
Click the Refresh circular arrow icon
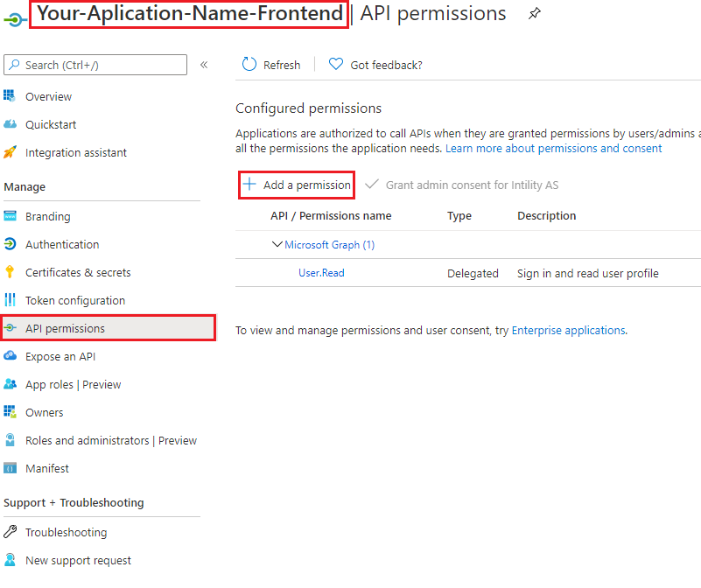pos(249,65)
